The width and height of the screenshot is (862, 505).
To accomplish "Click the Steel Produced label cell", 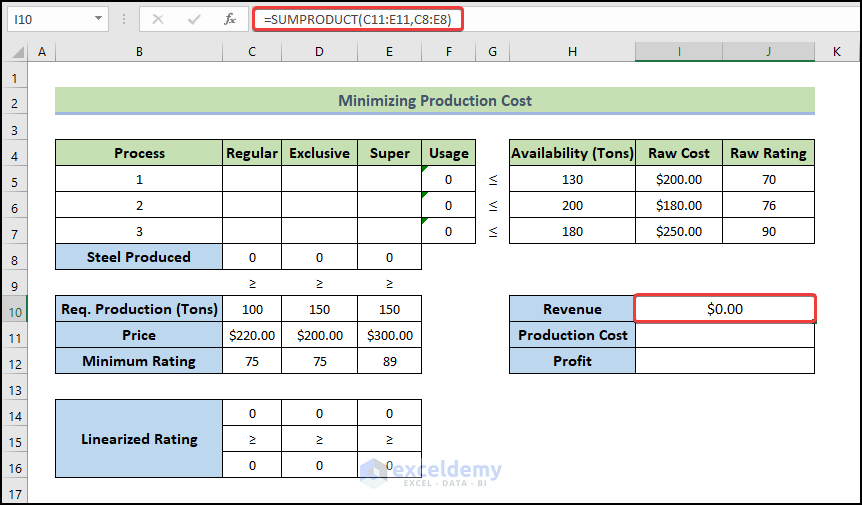I will [139, 257].
